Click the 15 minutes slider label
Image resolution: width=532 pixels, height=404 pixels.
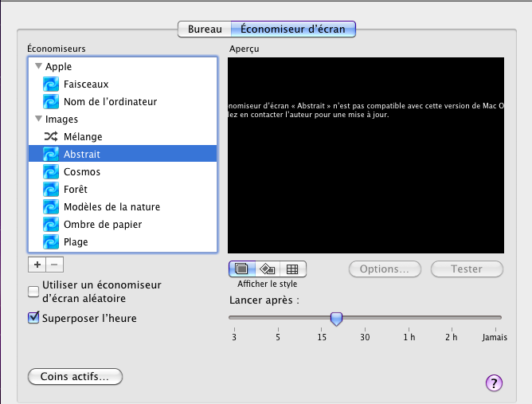pos(322,337)
